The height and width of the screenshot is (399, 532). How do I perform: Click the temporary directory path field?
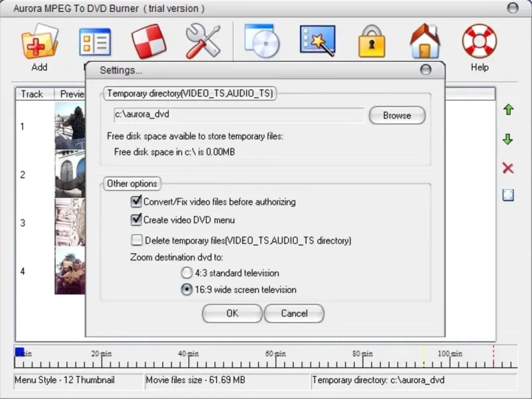point(239,114)
